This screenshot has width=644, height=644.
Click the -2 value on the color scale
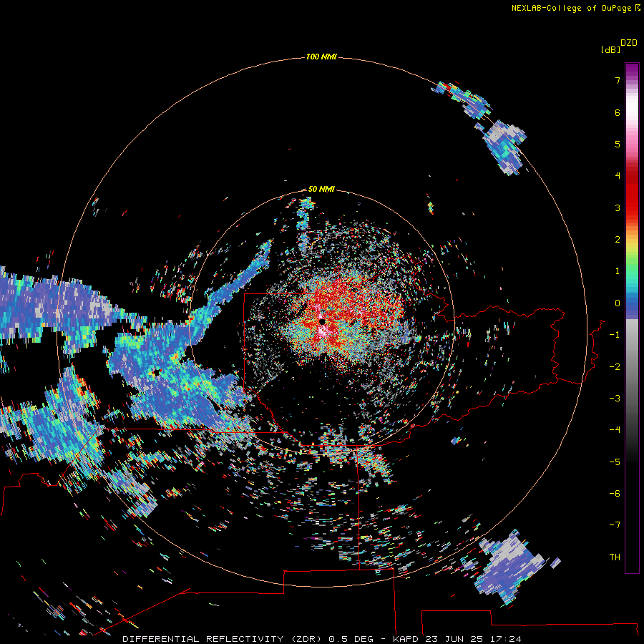[615, 367]
